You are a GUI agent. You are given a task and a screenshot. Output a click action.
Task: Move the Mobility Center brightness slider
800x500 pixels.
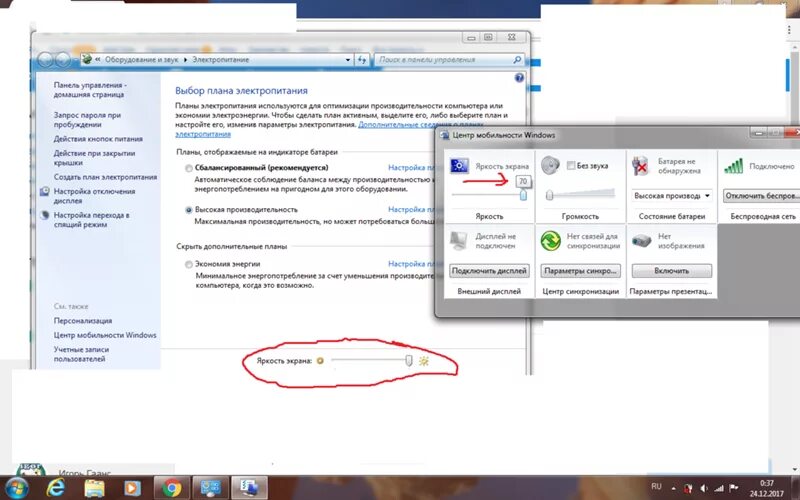523,195
